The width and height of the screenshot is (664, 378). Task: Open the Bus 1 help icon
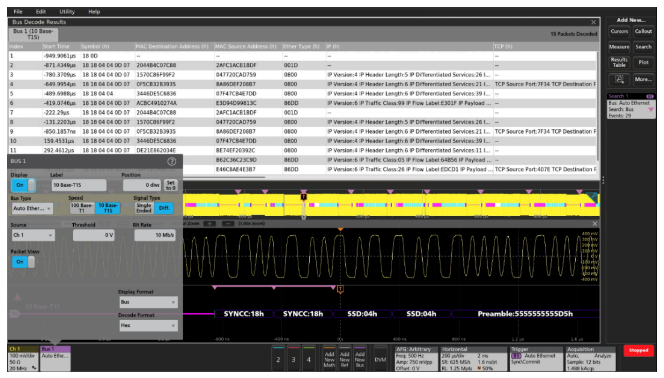pos(172,161)
